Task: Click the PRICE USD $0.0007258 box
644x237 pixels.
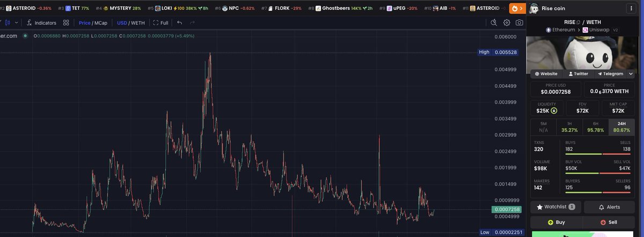Action: tap(557, 88)
